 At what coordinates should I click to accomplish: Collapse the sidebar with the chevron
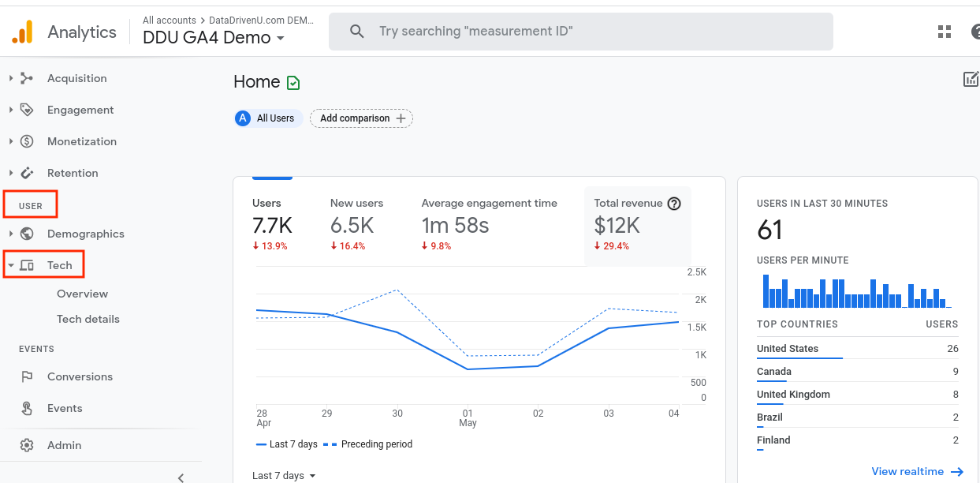point(181,477)
